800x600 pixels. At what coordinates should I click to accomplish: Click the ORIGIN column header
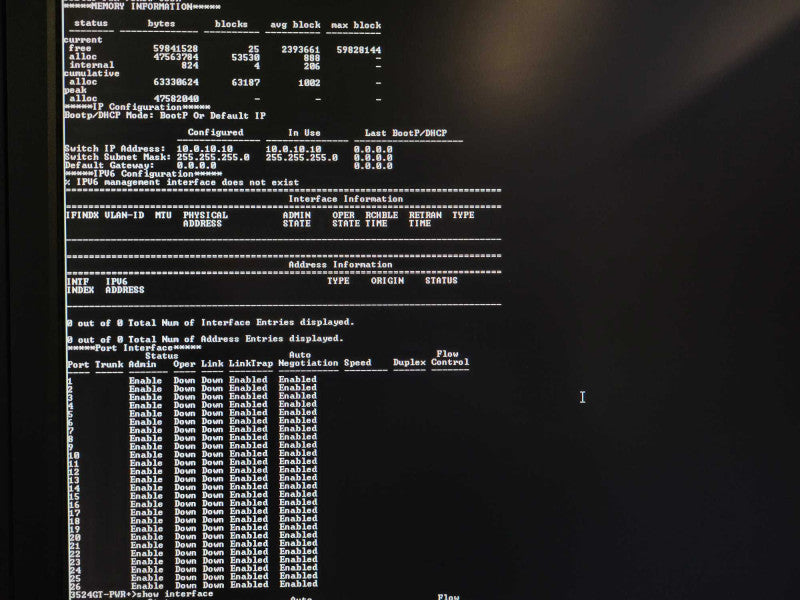pyautogui.click(x=387, y=281)
